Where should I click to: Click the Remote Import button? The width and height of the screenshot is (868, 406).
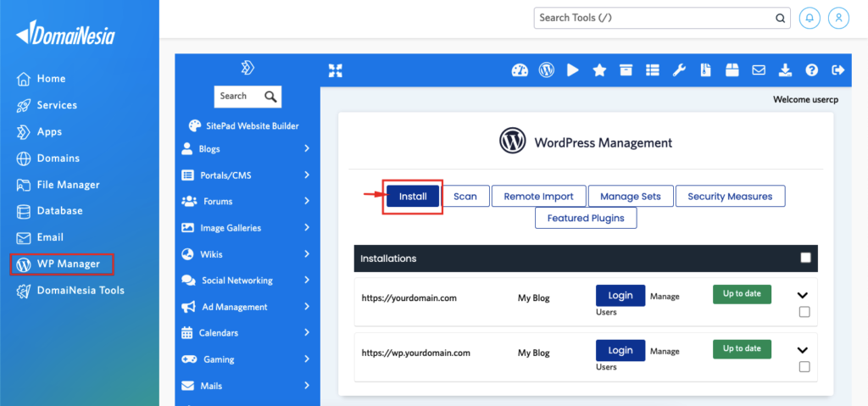[538, 196]
